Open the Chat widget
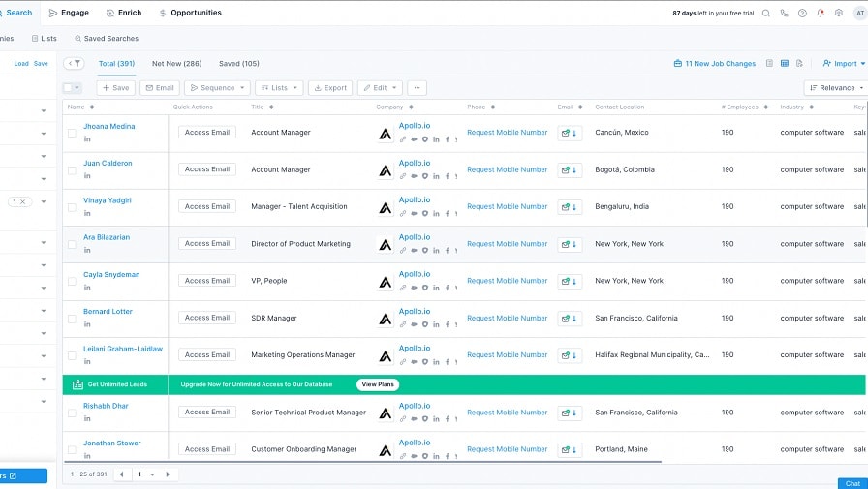 (852, 483)
